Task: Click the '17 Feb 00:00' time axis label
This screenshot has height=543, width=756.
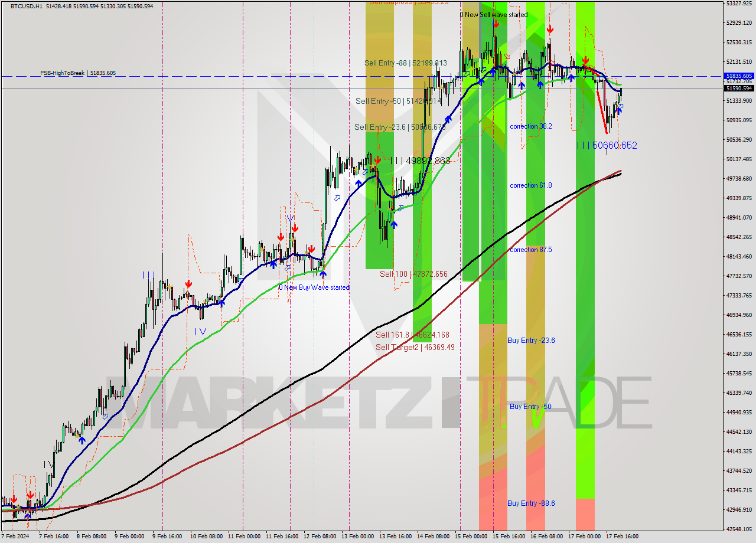Action: [x=585, y=537]
